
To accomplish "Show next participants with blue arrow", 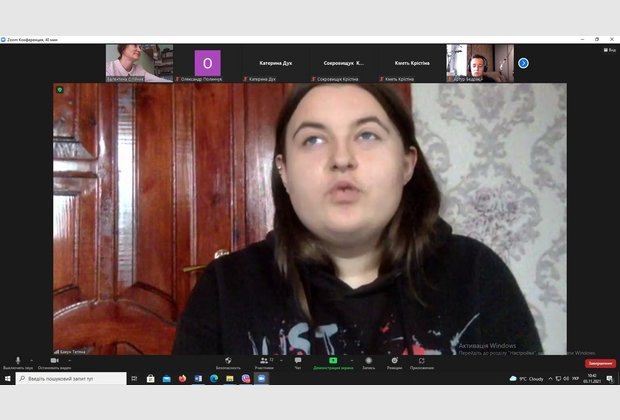I will [523, 63].
